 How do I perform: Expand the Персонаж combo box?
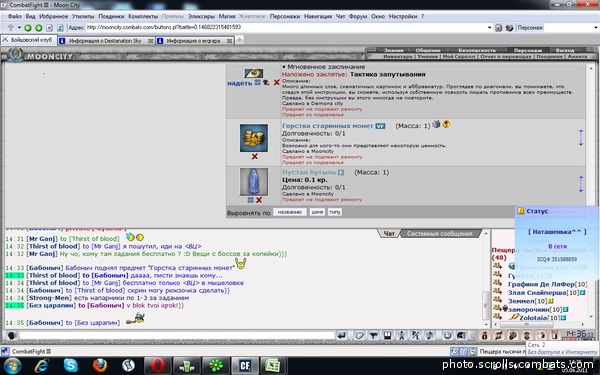click(x=595, y=28)
